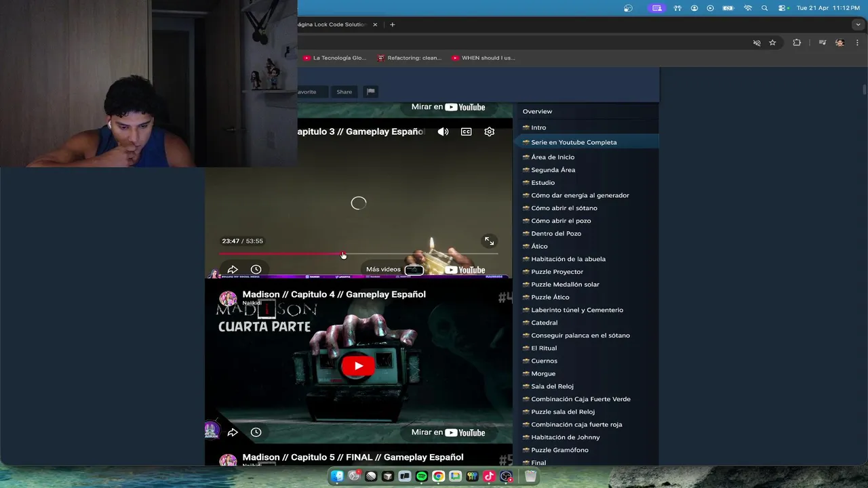Jump to the Ático section

[539, 247]
